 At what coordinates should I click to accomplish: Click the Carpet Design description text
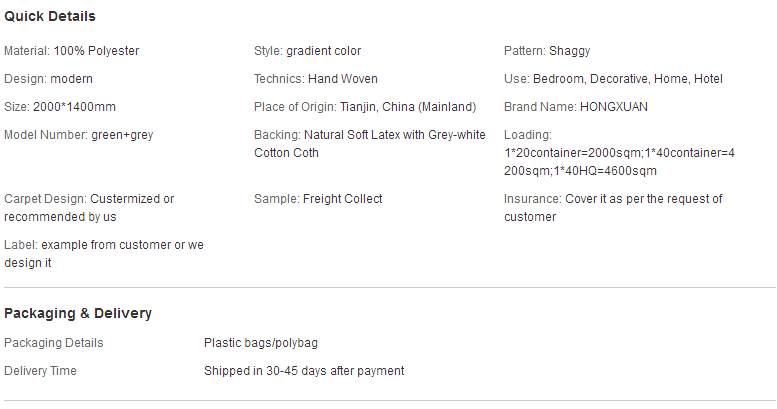pyautogui.click(x=89, y=208)
